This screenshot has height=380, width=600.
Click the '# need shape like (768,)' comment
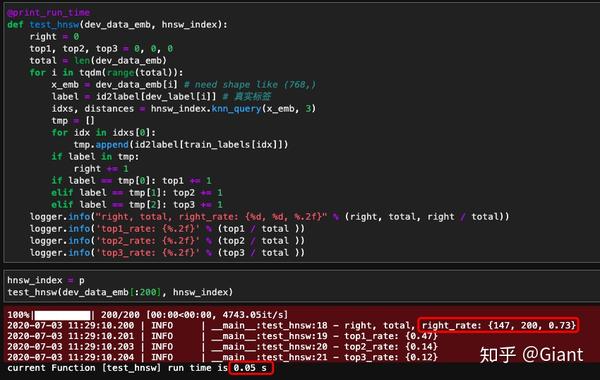click(249, 85)
